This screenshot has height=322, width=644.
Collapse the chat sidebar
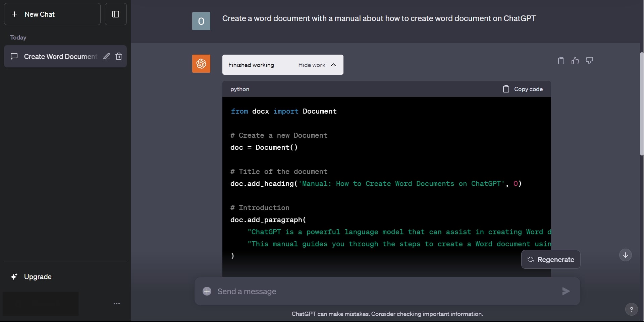[115, 14]
